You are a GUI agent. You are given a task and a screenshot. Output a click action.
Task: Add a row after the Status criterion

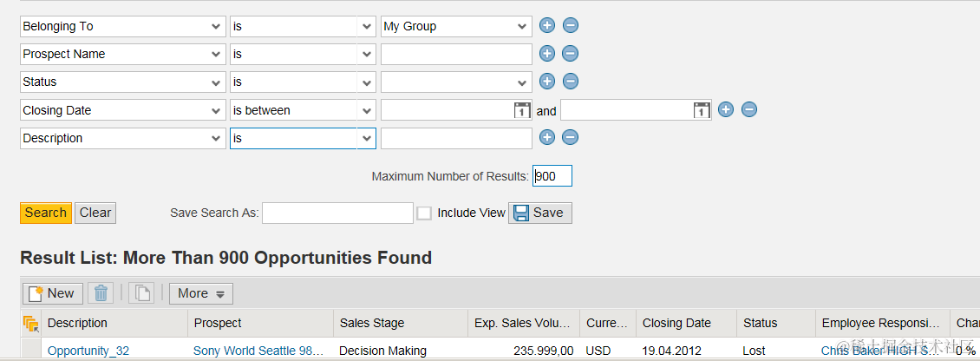[547, 82]
